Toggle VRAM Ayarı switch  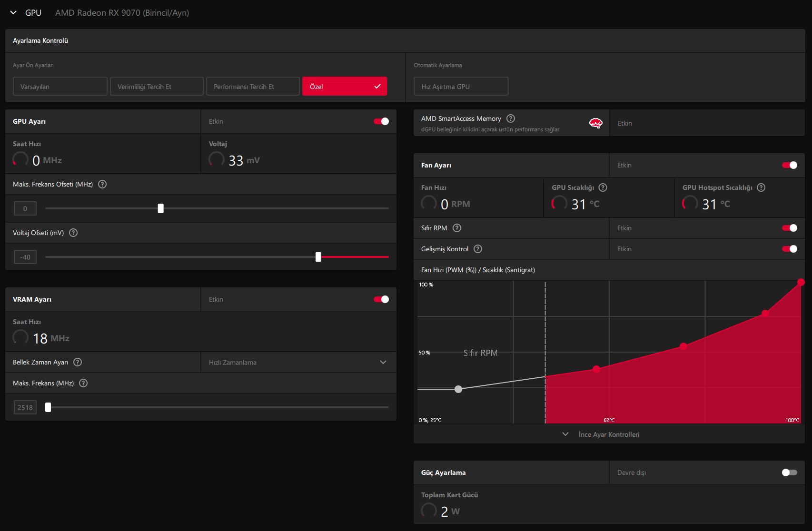(381, 299)
